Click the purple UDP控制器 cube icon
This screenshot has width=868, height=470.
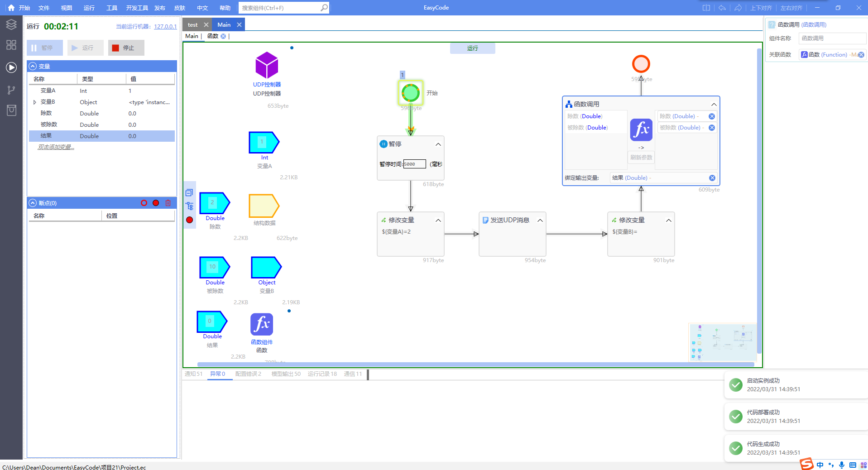pos(267,65)
